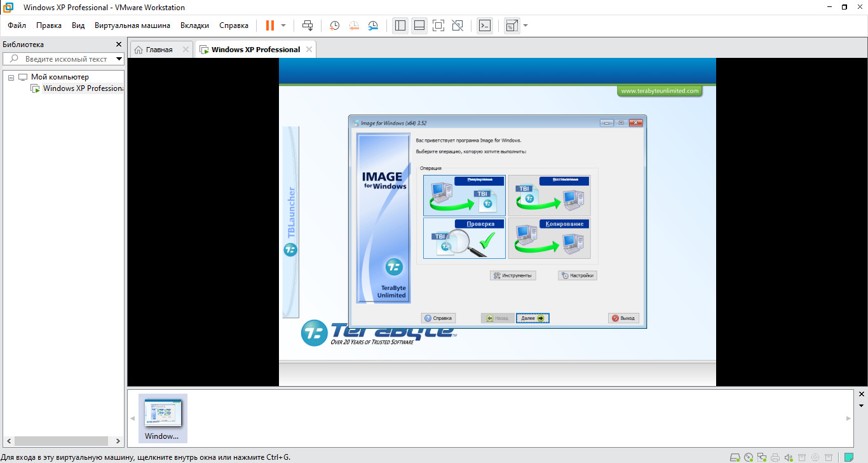Viewport: 868px width, 463px height.
Task: Toggle the thumbnail bar view icon
Action: click(419, 25)
